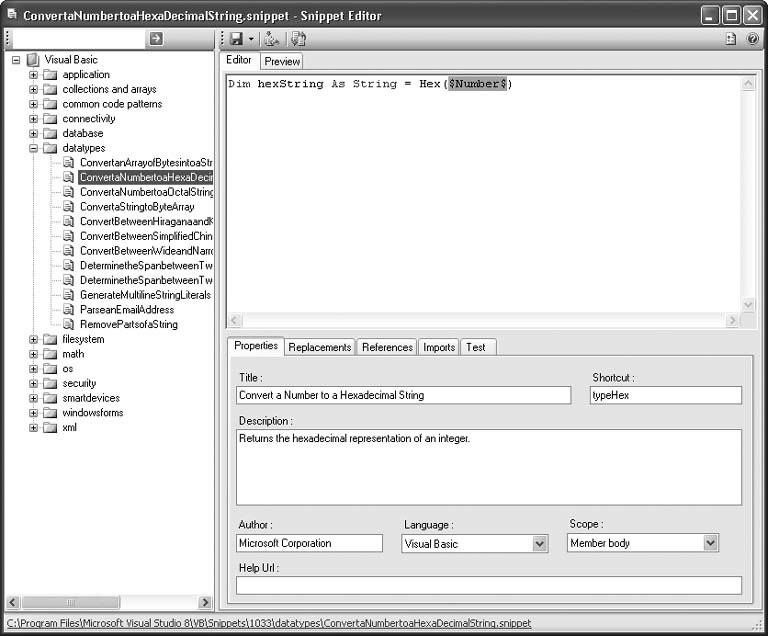Open the Save icon dropdown arrow
This screenshot has height=636, width=768.
pos(251,40)
